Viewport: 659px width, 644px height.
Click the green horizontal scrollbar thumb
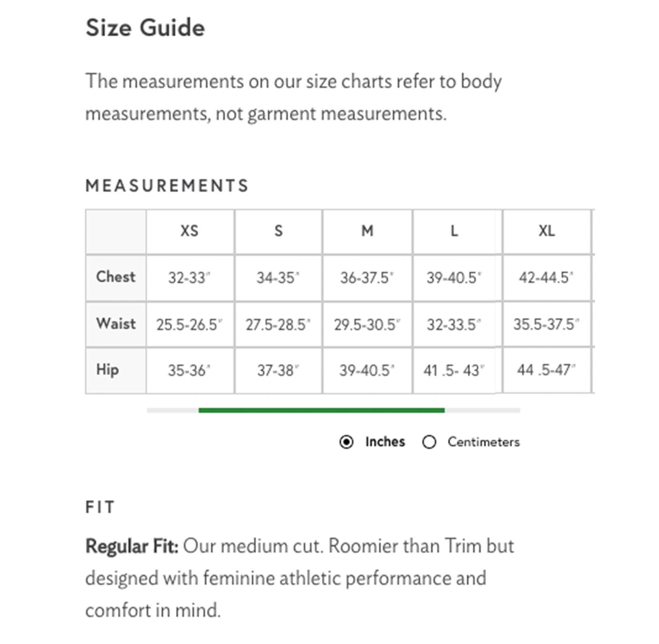[321, 411]
